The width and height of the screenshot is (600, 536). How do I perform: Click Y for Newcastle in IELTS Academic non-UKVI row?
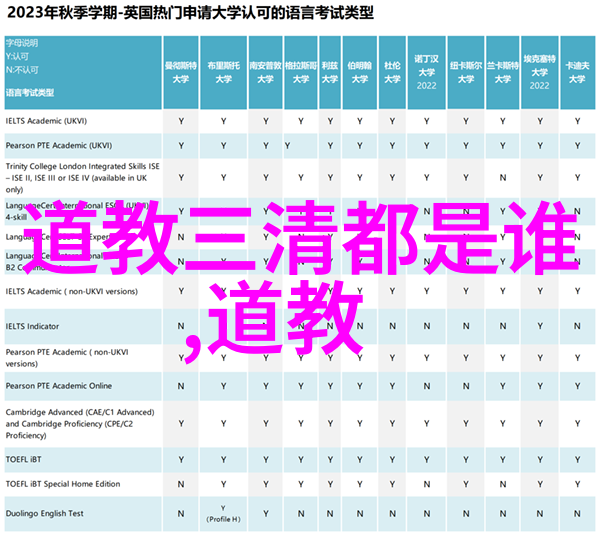[x=466, y=292]
